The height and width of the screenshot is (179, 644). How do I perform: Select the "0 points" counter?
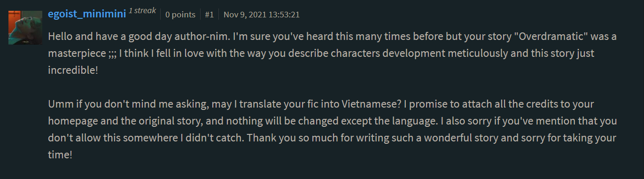point(180,15)
